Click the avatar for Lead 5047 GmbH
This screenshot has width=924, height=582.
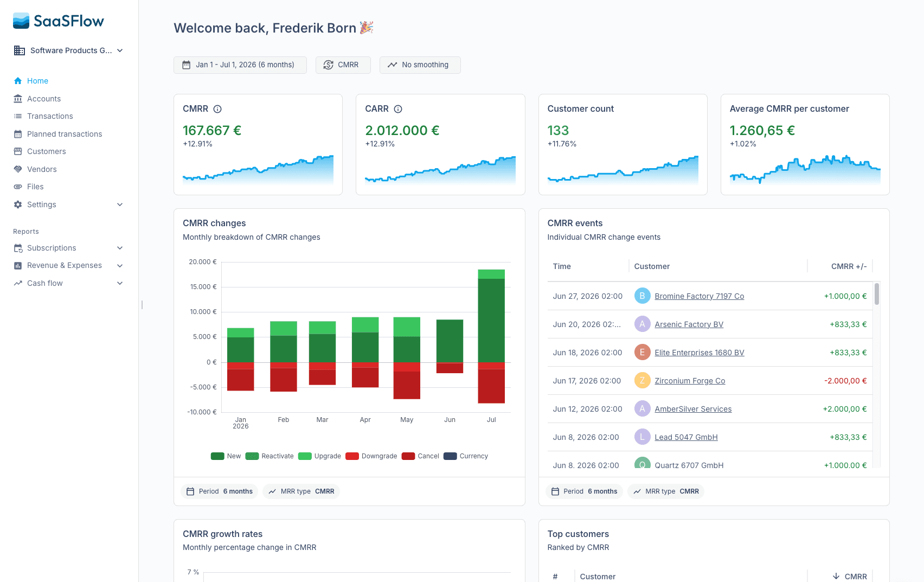pyautogui.click(x=642, y=437)
